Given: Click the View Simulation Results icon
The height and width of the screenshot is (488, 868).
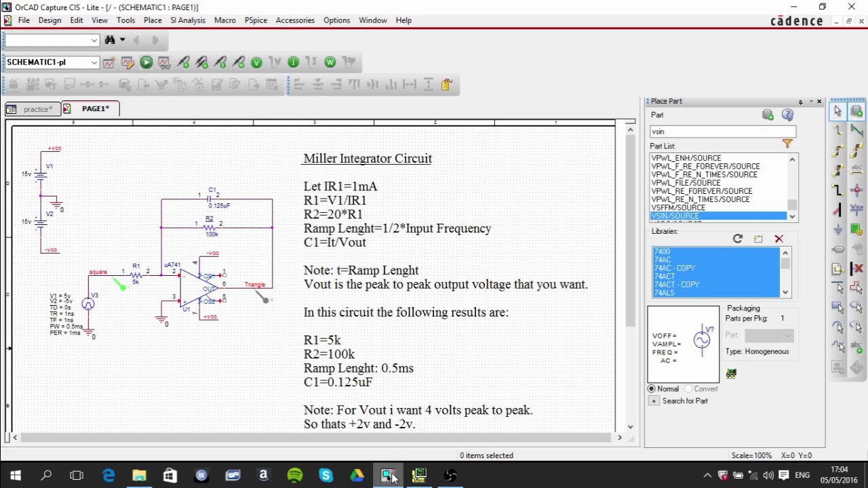Looking at the screenshot, I should pos(164,62).
